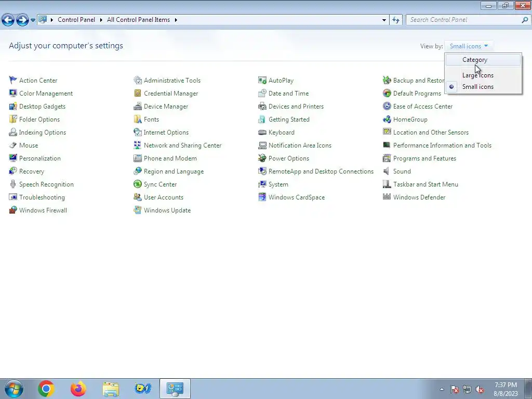Open the Indexing Options icon
This screenshot has height=399, width=532.
pos(13,132)
